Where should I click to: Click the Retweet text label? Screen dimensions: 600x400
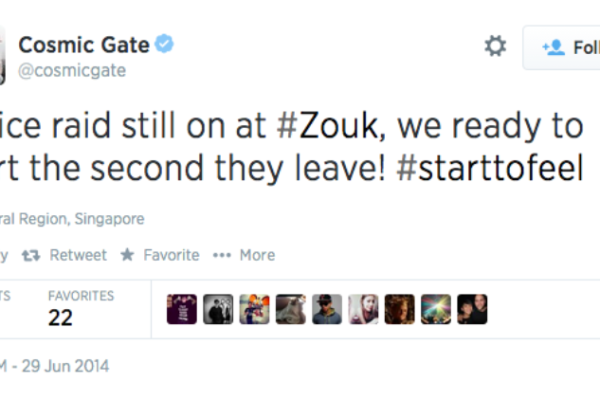[x=78, y=255]
